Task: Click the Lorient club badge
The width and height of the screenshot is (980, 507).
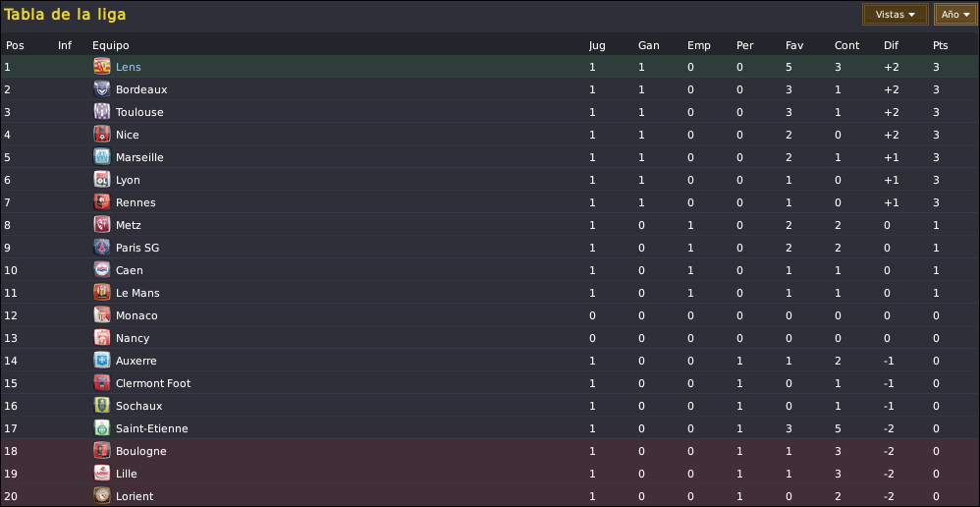Action: tap(102, 496)
